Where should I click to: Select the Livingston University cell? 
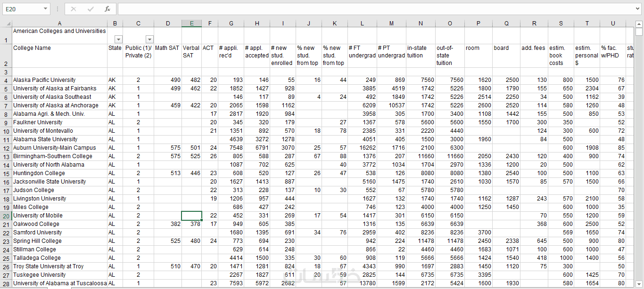pos(59,199)
